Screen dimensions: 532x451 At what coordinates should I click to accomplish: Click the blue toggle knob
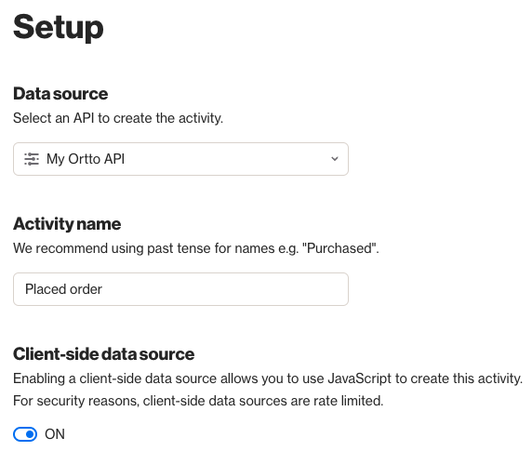coord(30,434)
